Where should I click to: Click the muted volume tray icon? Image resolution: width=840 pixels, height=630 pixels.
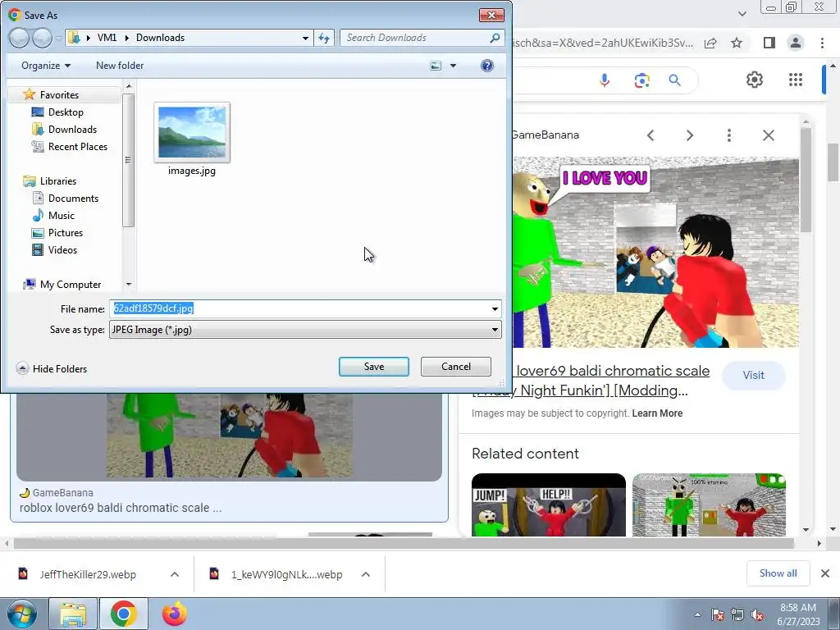[757, 614]
